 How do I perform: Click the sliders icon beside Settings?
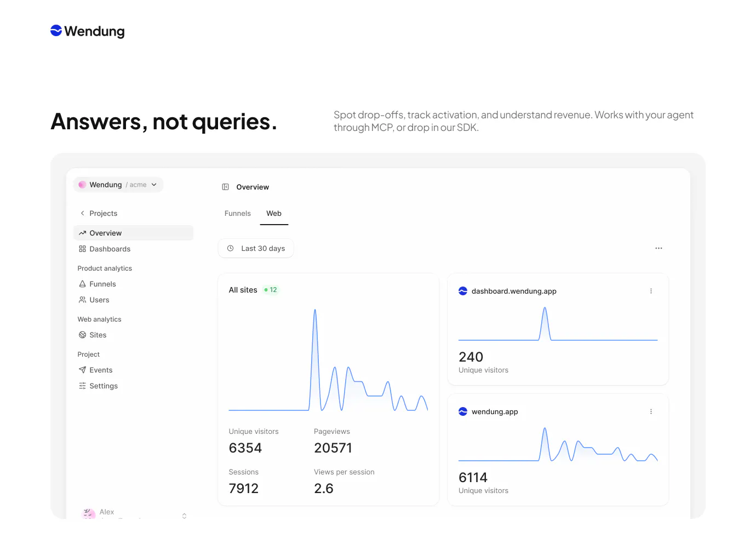82,386
